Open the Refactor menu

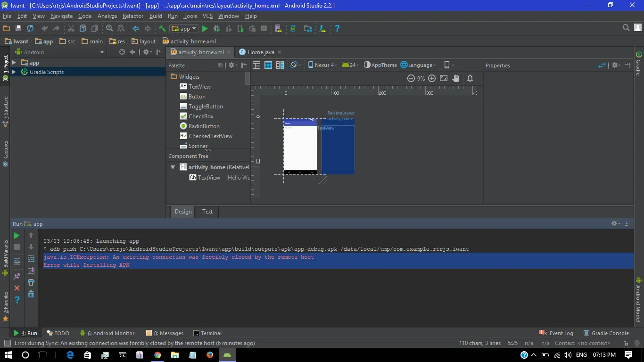(133, 16)
